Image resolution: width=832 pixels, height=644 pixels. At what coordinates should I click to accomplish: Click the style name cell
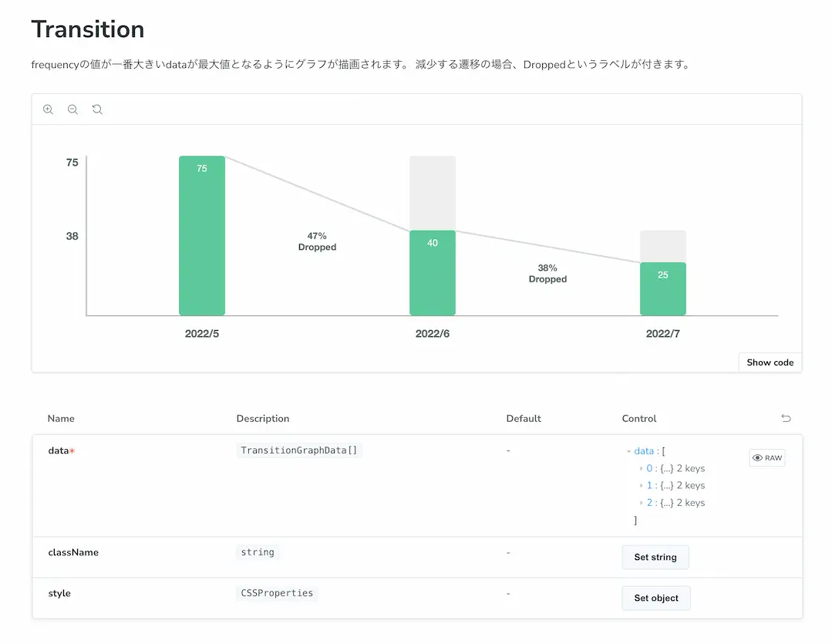pyautogui.click(x=59, y=594)
